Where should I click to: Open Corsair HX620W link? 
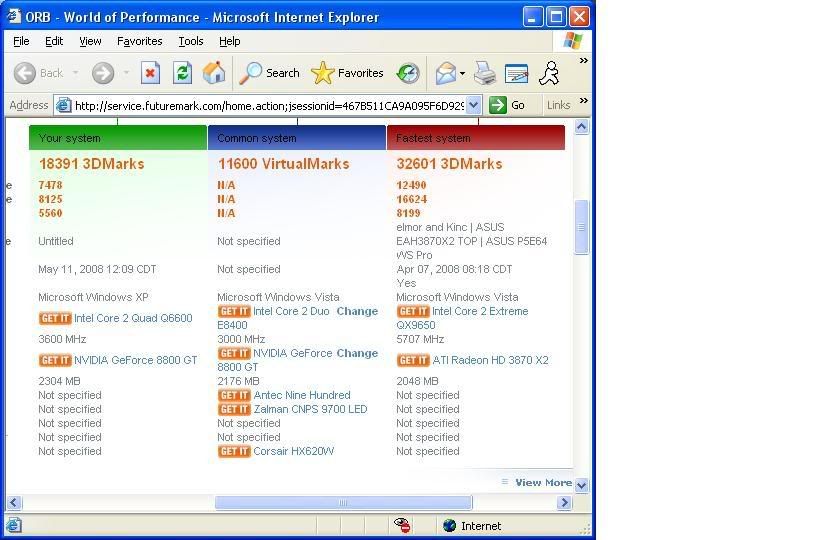coord(294,451)
